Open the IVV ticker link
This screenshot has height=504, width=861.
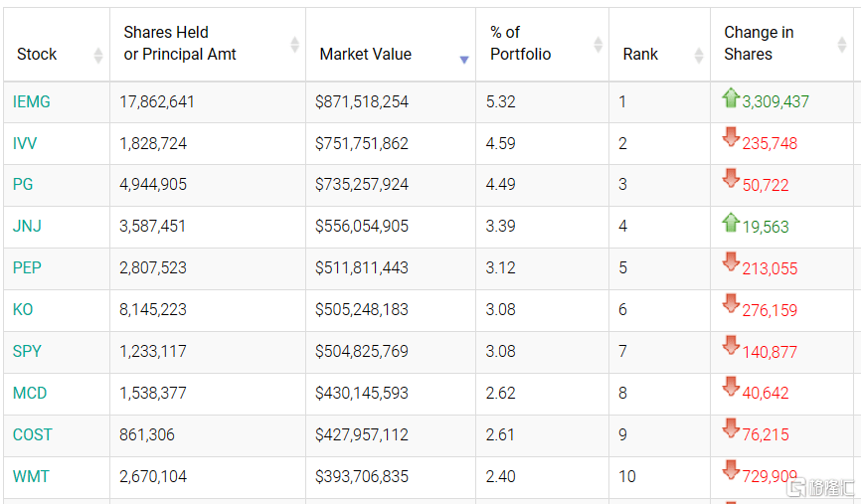tap(25, 143)
